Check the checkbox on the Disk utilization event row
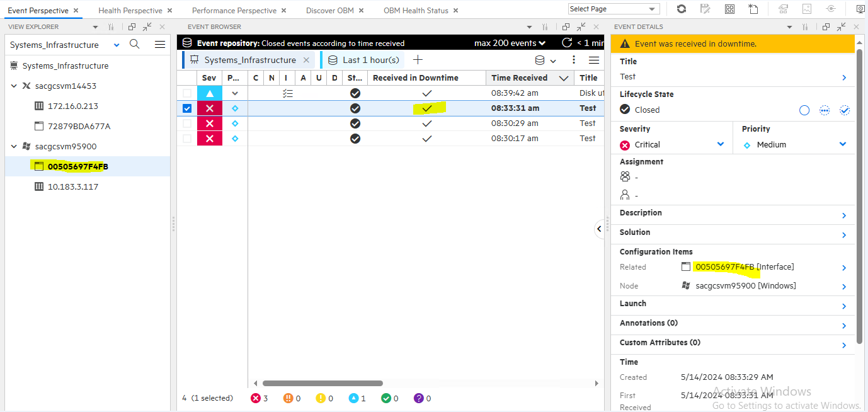Screen dimensions: 868x412 click(x=186, y=93)
